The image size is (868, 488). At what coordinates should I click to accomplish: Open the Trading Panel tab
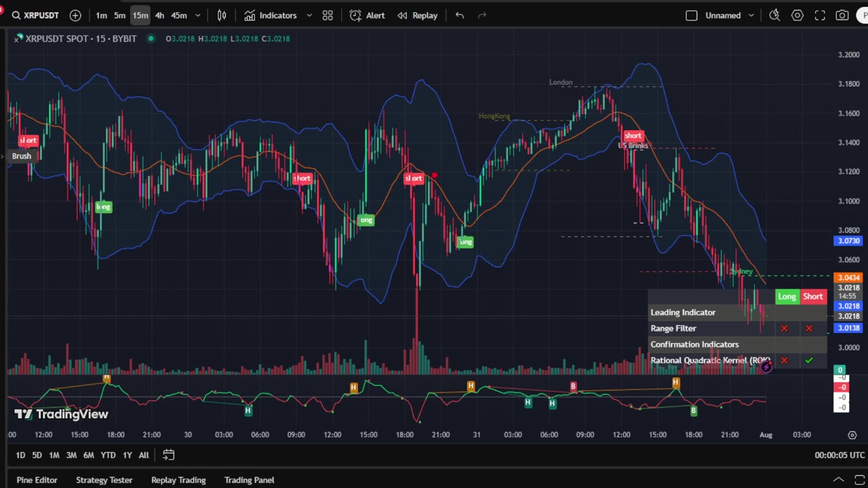tap(250, 480)
